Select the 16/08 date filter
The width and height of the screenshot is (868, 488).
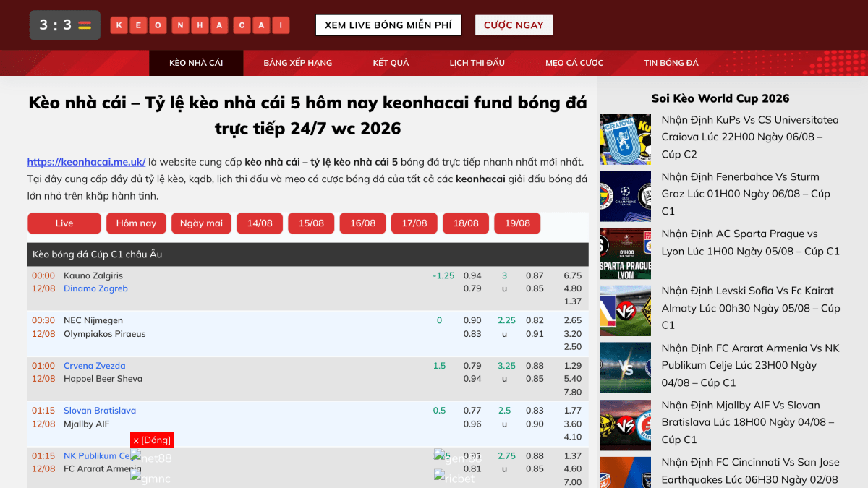tap(363, 223)
